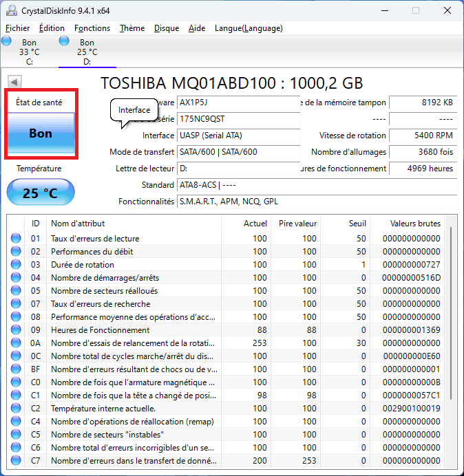Image resolution: width=464 pixels, height=476 pixels.
Task: Click the Nom d'attribut column header
Action: tap(134, 224)
